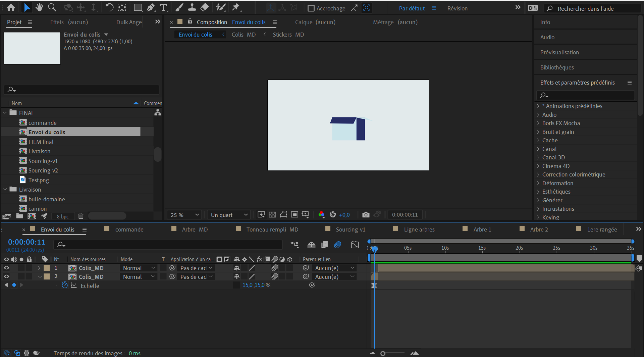Click the Colis_MD breadcrumb in the viewer
The image size is (644, 357).
tap(244, 35)
